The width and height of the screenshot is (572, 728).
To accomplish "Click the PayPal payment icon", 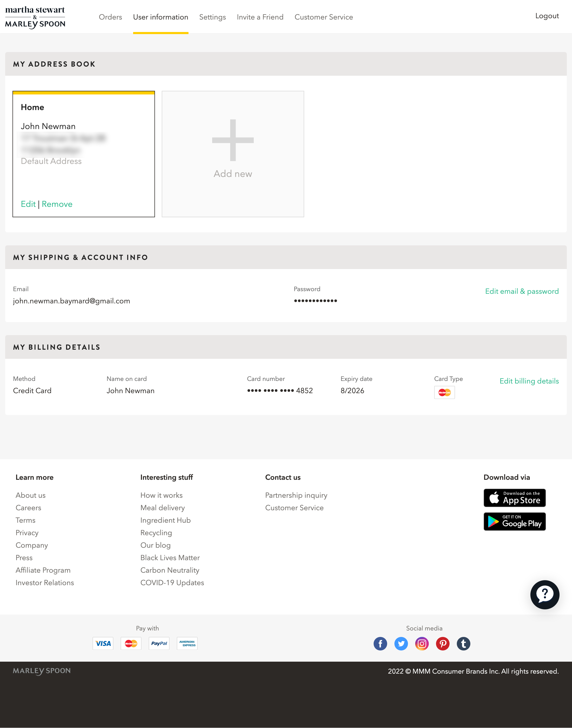I will click(159, 643).
